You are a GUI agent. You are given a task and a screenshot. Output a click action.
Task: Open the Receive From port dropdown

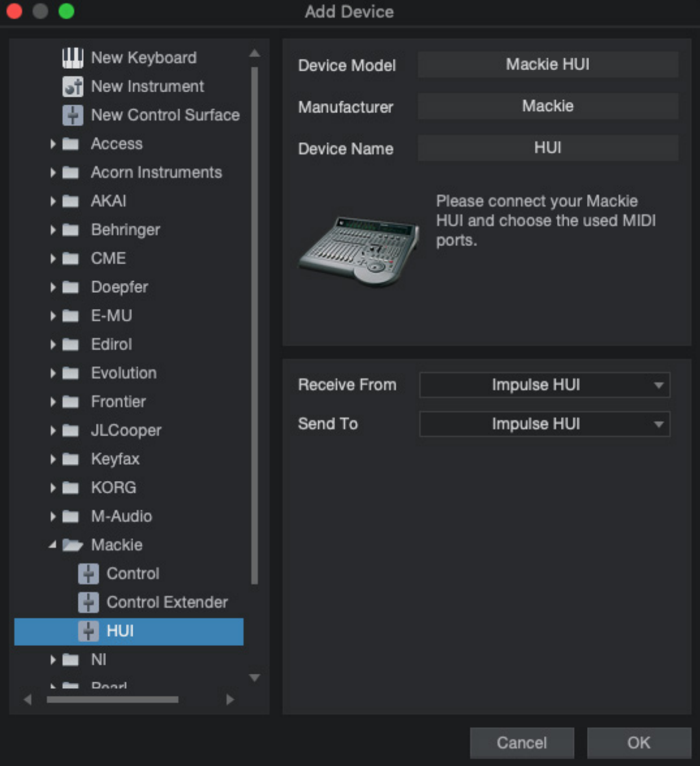pos(545,385)
